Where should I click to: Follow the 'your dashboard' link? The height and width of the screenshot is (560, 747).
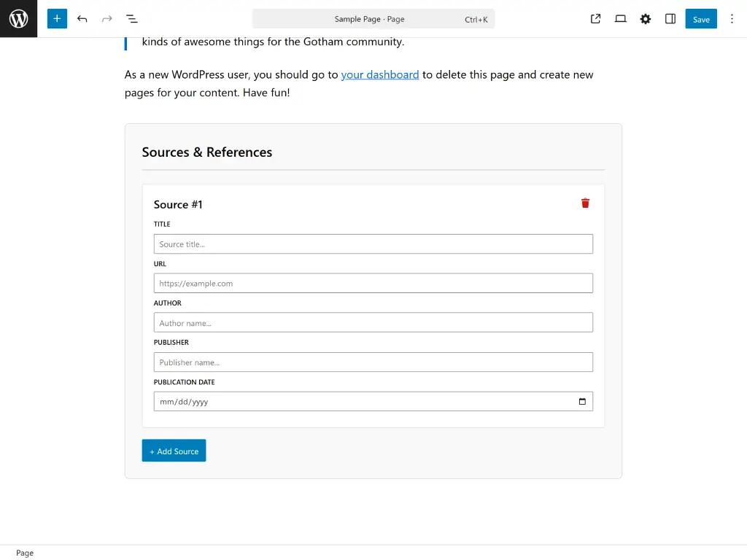[x=379, y=74]
